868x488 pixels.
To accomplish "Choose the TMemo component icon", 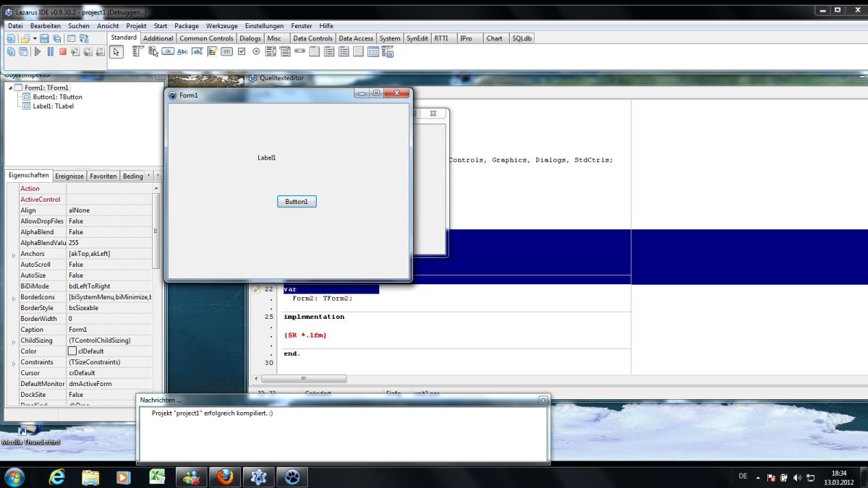I will coord(212,51).
